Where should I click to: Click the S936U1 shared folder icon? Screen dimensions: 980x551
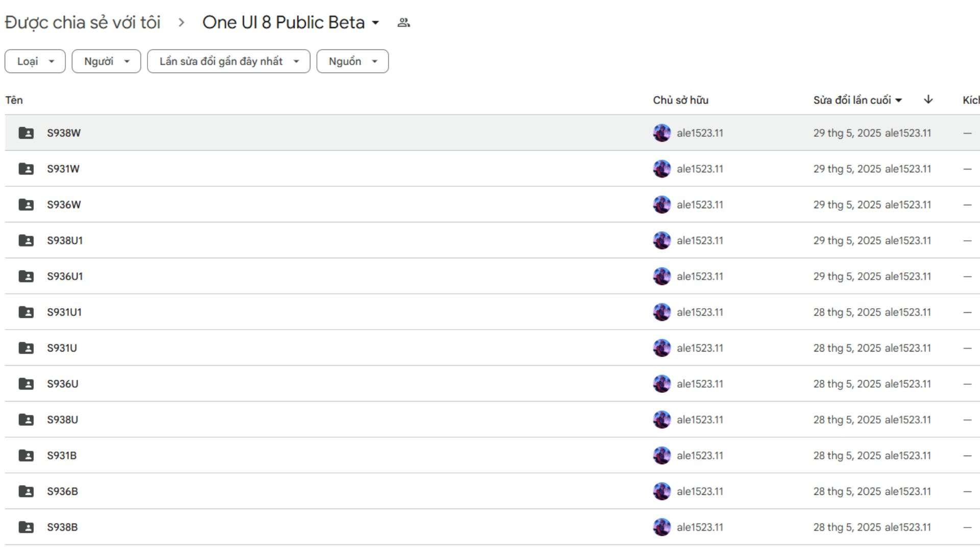pos(26,276)
